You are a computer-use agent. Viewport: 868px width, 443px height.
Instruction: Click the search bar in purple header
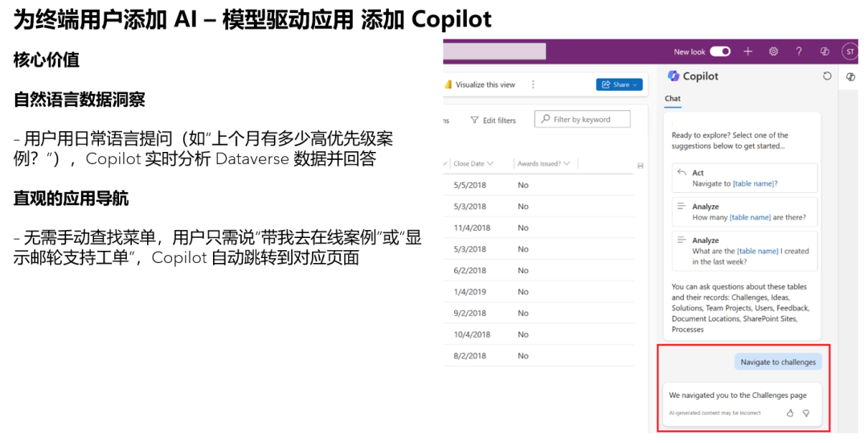495,51
